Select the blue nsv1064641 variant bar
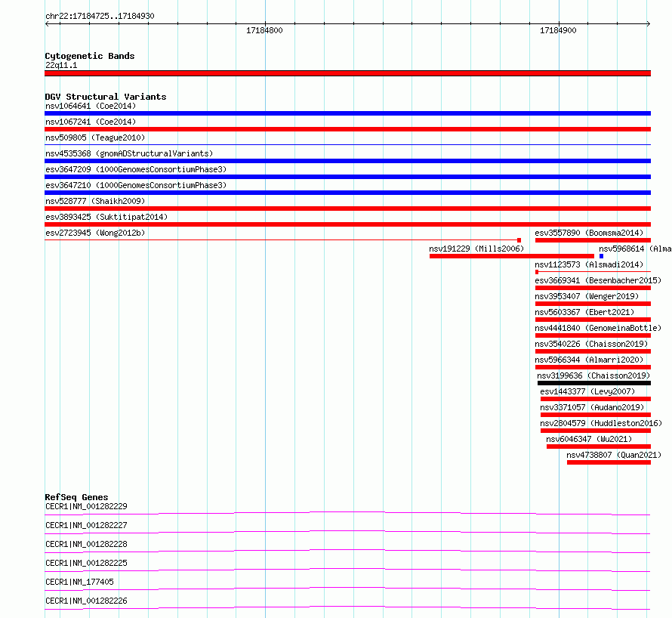 [x=347, y=113]
